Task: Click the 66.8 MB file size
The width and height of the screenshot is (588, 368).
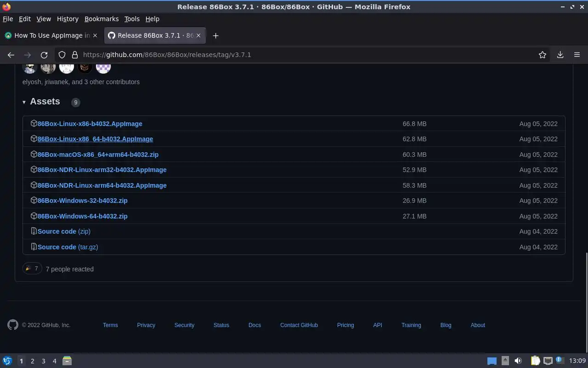Action: 414,124
